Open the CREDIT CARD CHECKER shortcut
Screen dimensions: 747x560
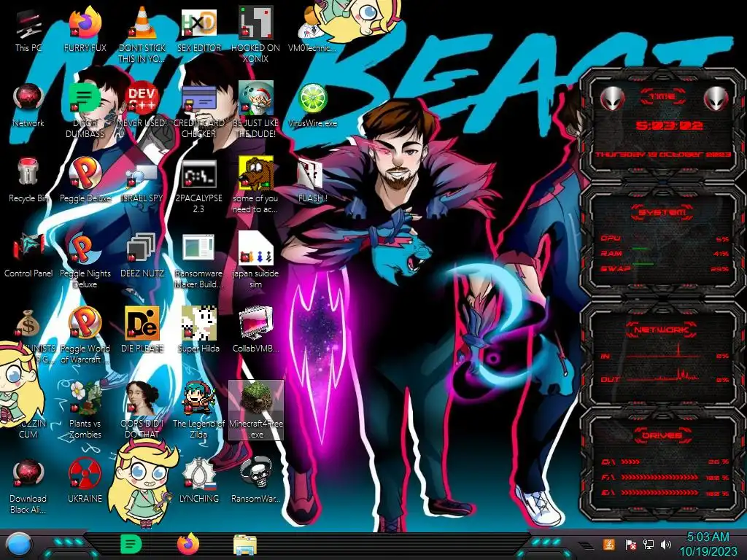[x=198, y=111]
